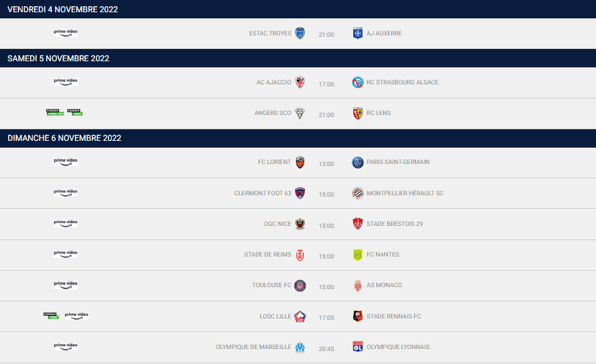This screenshot has width=596, height=364.
Task: Click the RC Strasbourg Alsace logo
Action: pyautogui.click(x=358, y=82)
